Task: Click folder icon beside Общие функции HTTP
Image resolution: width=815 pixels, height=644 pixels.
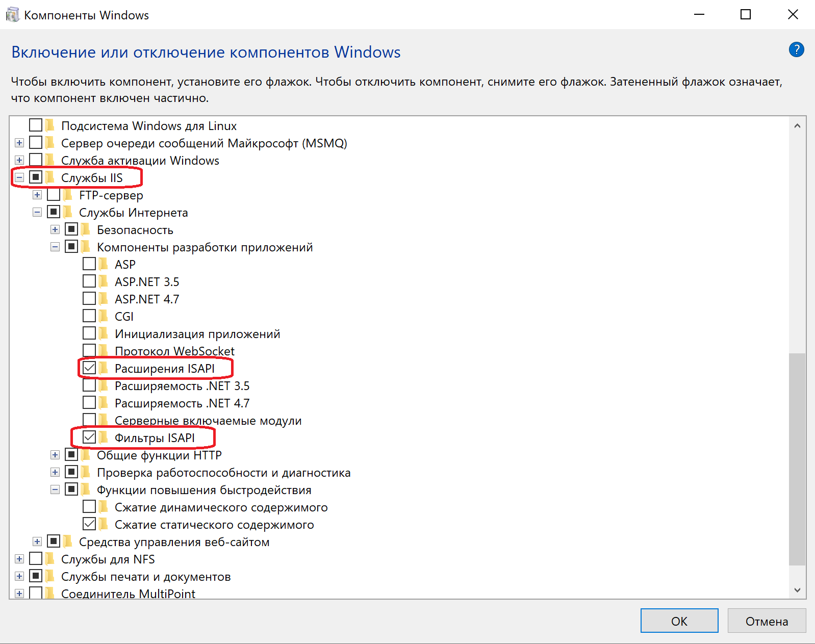Action: click(x=85, y=455)
